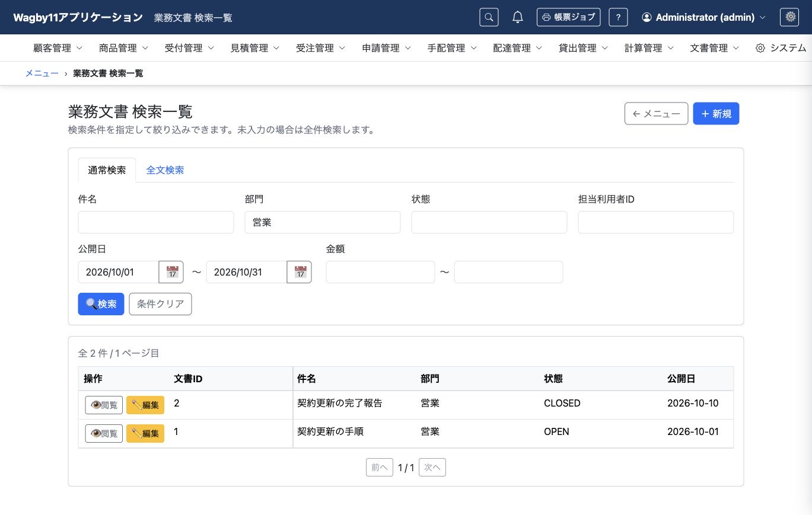Open the 文書管理 menu
812x515 pixels.
715,48
